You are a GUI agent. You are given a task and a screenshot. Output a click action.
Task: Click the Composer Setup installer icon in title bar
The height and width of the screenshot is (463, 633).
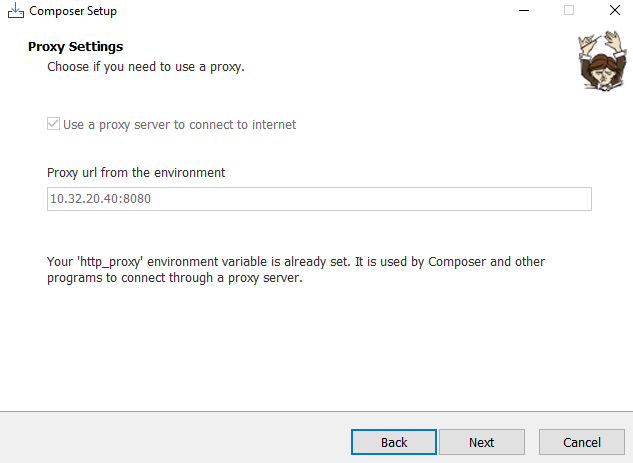click(14, 11)
